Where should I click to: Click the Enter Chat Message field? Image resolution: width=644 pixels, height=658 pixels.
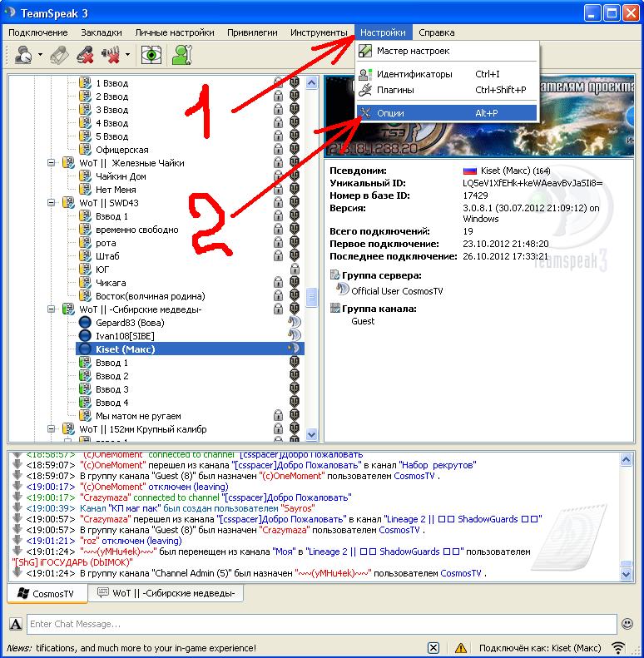(x=321, y=624)
